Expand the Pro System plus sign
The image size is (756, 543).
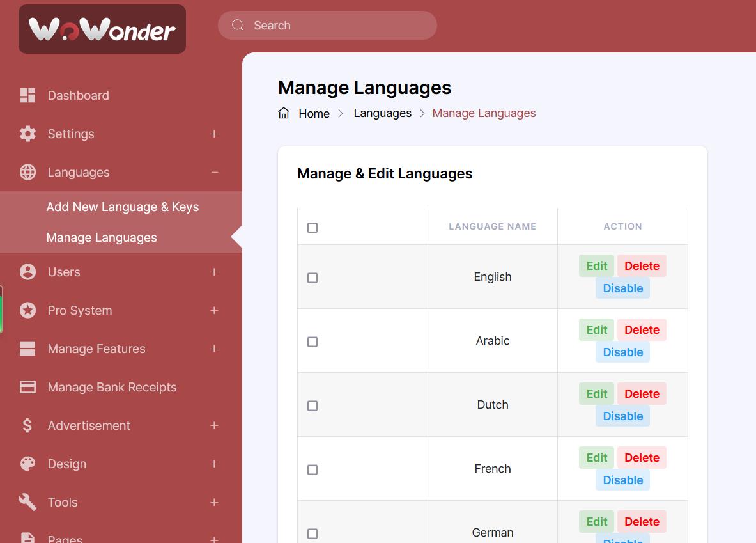[214, 310]
